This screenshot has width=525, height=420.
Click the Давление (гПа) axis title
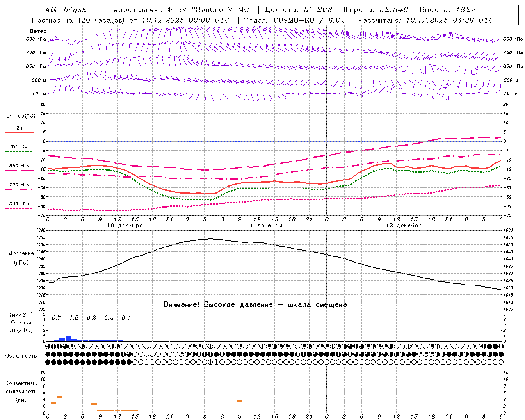click(x=21, y=258)
